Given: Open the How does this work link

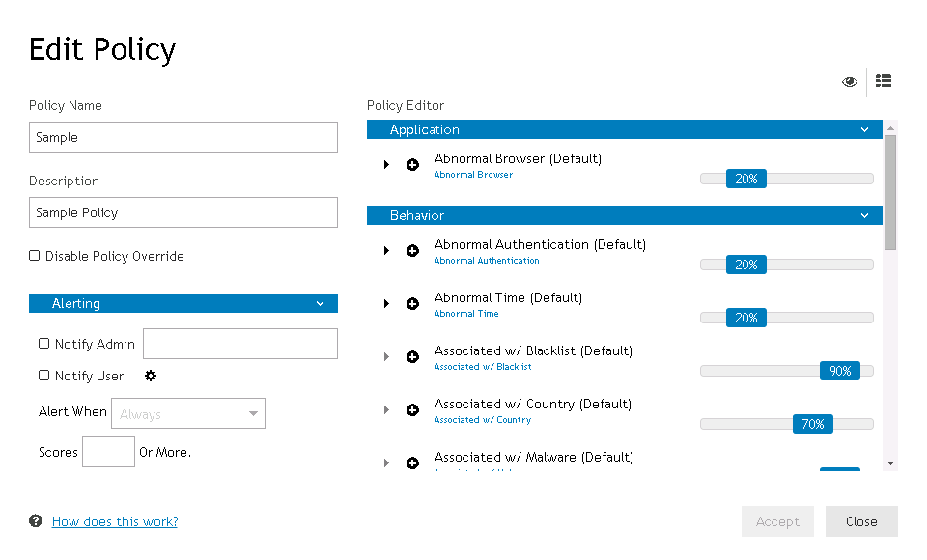Looking at the screenshot, I should point(115,521).
